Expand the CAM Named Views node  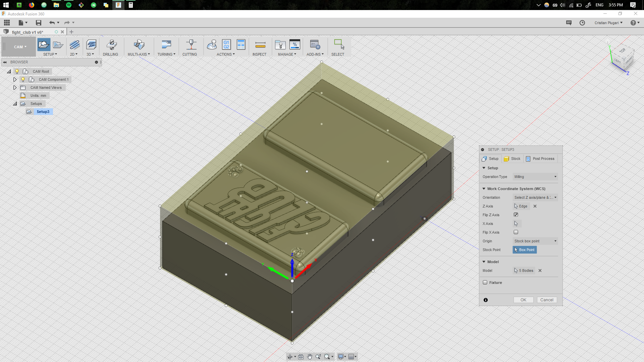tap(15, 87)
